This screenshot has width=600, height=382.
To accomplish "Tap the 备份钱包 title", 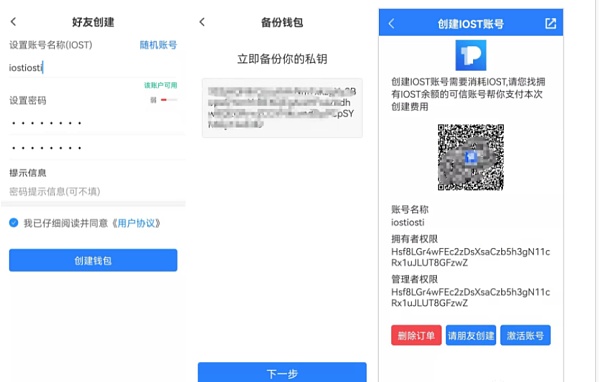I will coord(282,22).
